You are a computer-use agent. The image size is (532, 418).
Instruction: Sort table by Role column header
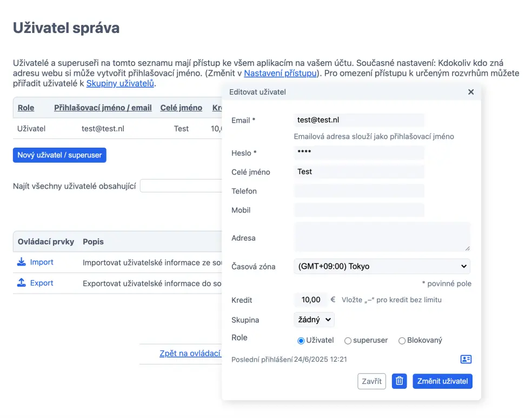point(26,108)
